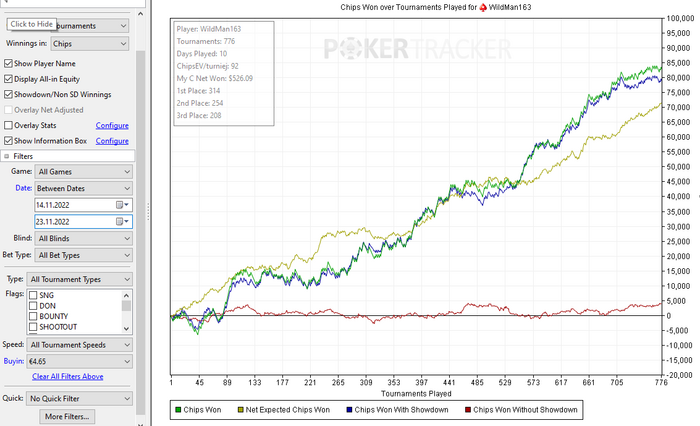Image resolution: width=700 pixels, height=426 pixels.
Task: Check the BOUNTY flag checkbox
Action: 33,316
